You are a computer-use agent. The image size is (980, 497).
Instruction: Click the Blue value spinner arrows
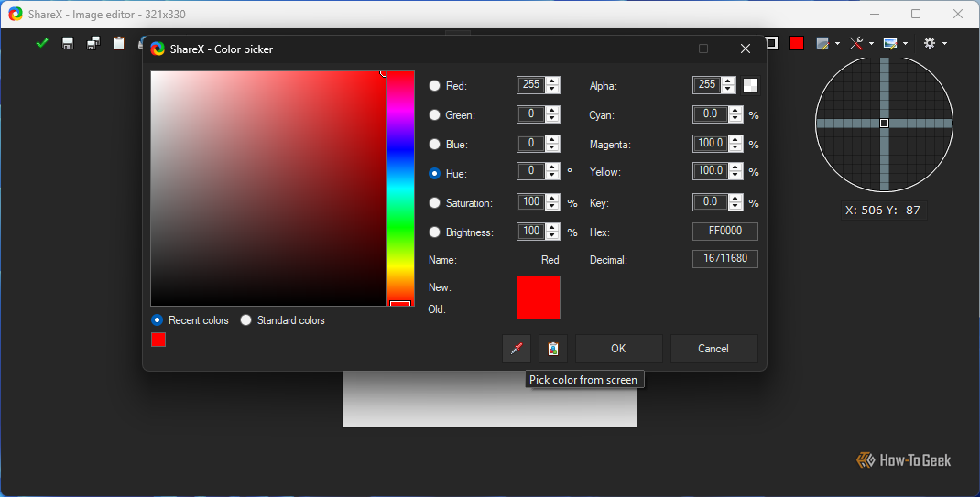(552, 144)
